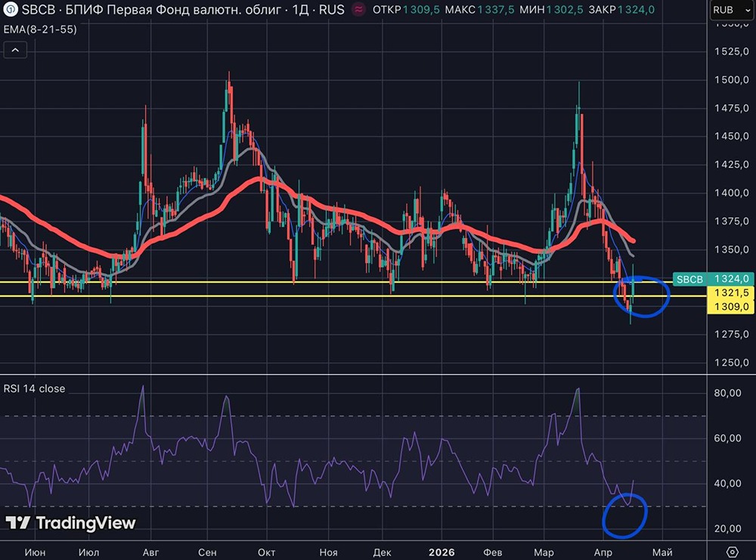
Task: Select the RSI 14 close indicator label
Action: tap(34, 388)
